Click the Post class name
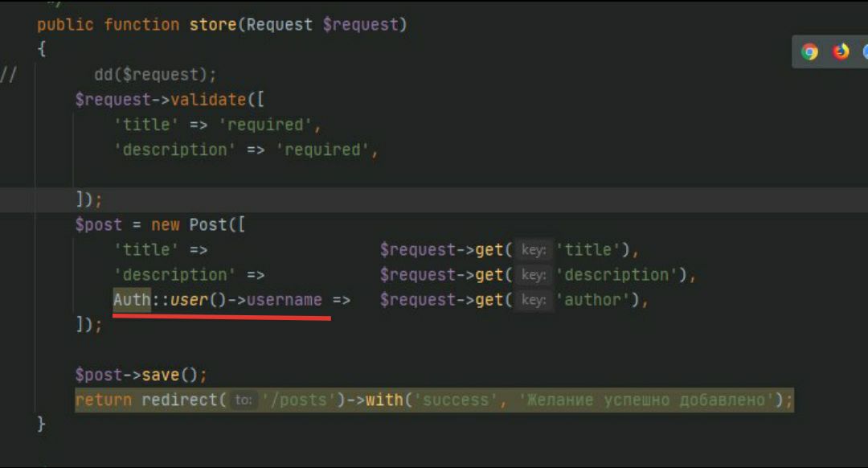The width and height of the screenshot is (868, 468). 208,225
